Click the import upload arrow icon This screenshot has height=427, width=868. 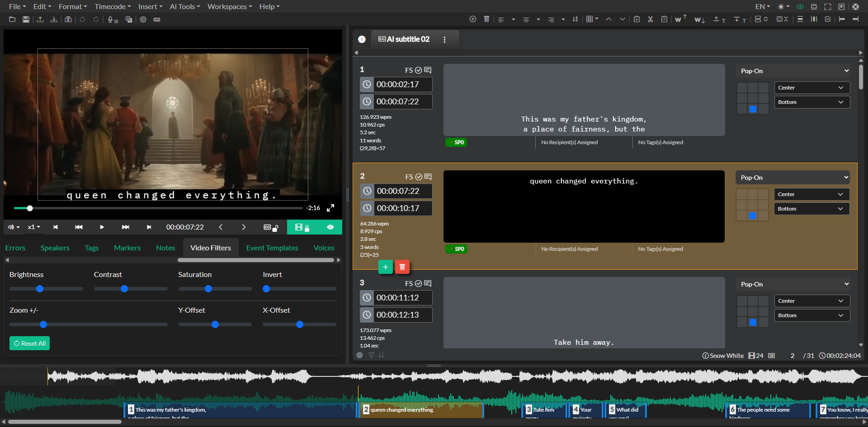40,19
